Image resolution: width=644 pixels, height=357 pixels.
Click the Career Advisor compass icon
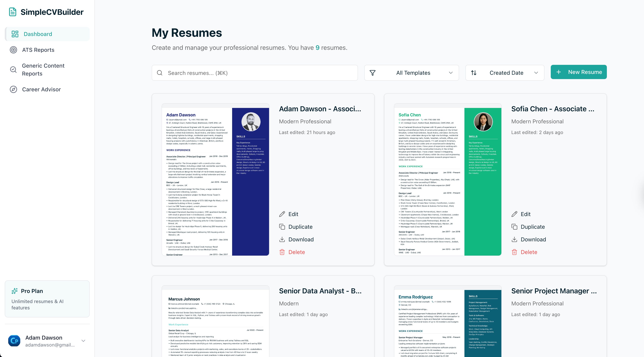[13, 89]
